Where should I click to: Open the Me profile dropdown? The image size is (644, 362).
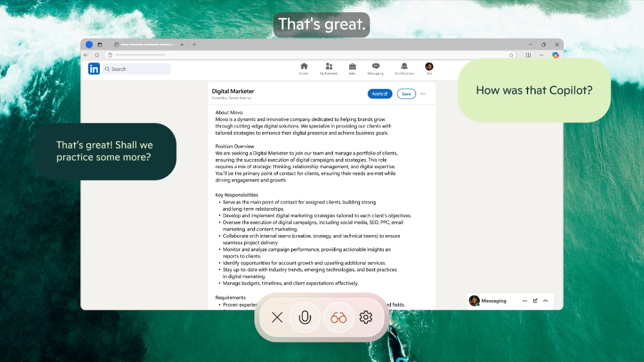[x=429, y=68]
